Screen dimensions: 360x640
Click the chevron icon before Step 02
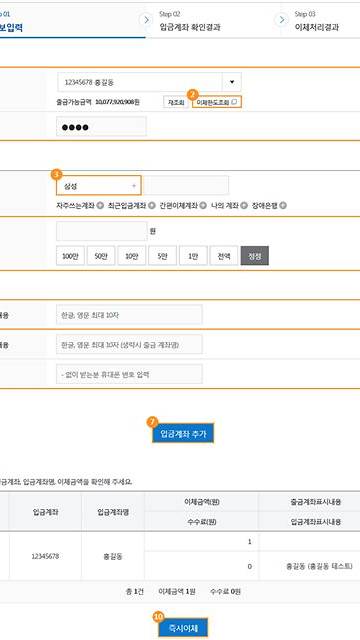[146, 20]
